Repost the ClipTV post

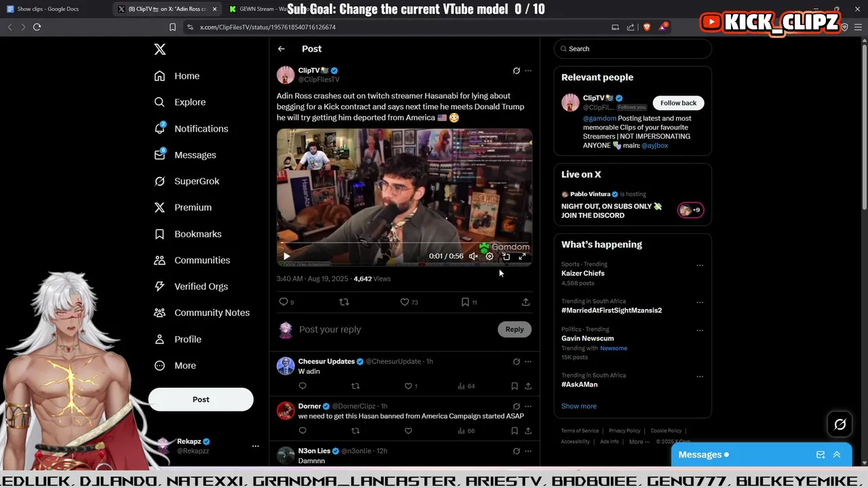(344, 302)
